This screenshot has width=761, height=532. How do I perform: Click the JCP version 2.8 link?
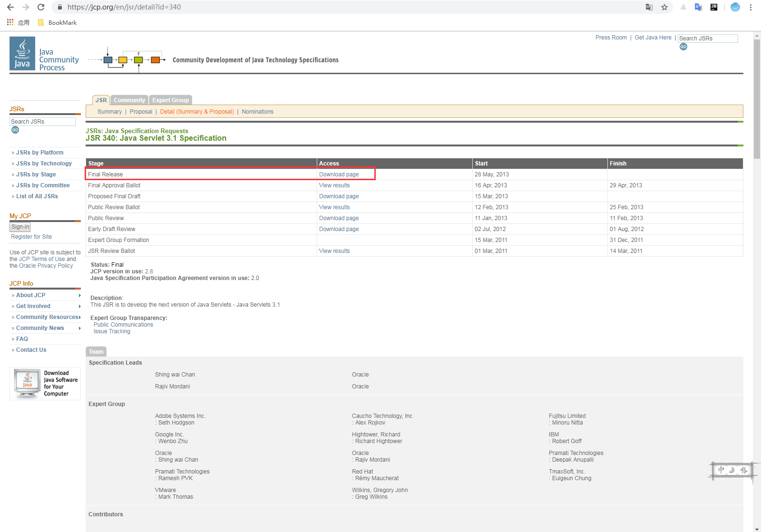[x=149, y=271]
